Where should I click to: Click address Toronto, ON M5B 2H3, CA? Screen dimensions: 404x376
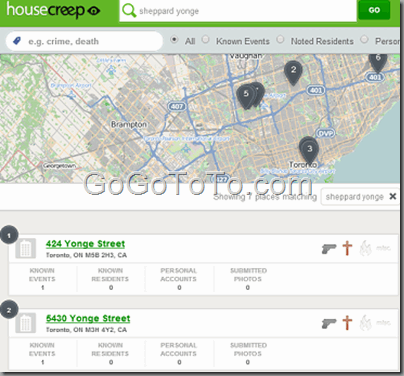86,255
